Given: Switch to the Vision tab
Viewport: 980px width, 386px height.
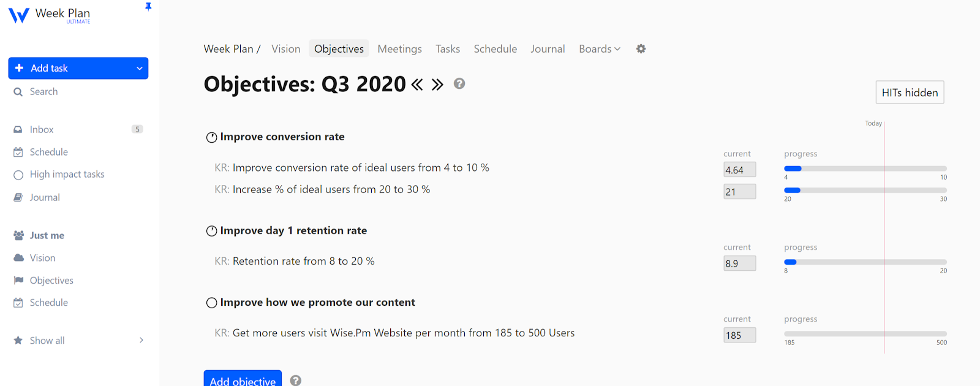Looking at the screenshot, I should pos(286,49).
